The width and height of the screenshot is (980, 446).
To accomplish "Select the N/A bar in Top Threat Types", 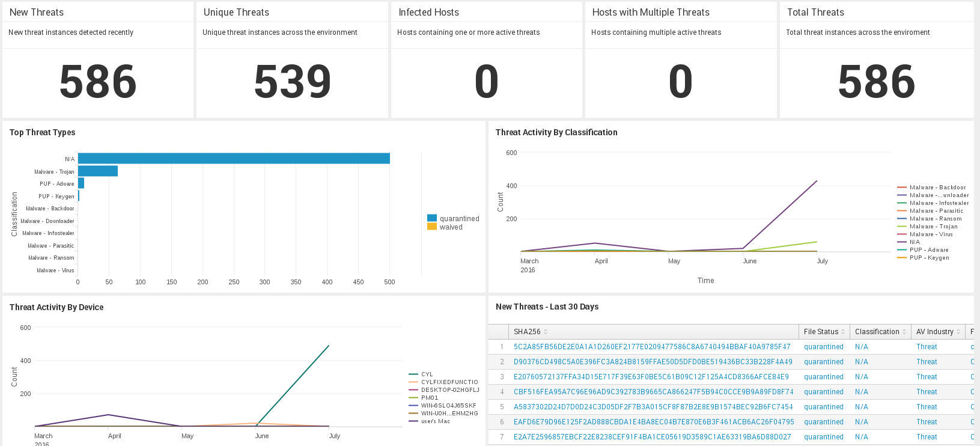I will point(234,158).
